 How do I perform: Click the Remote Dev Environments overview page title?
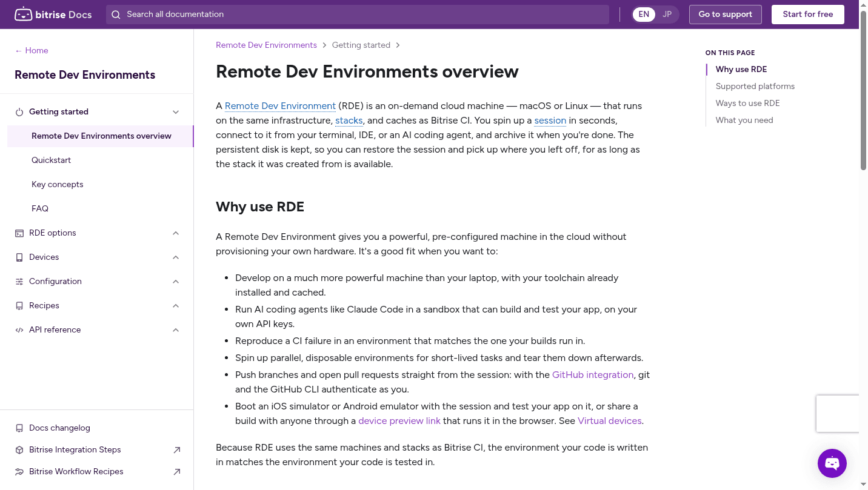pos(367,71)
